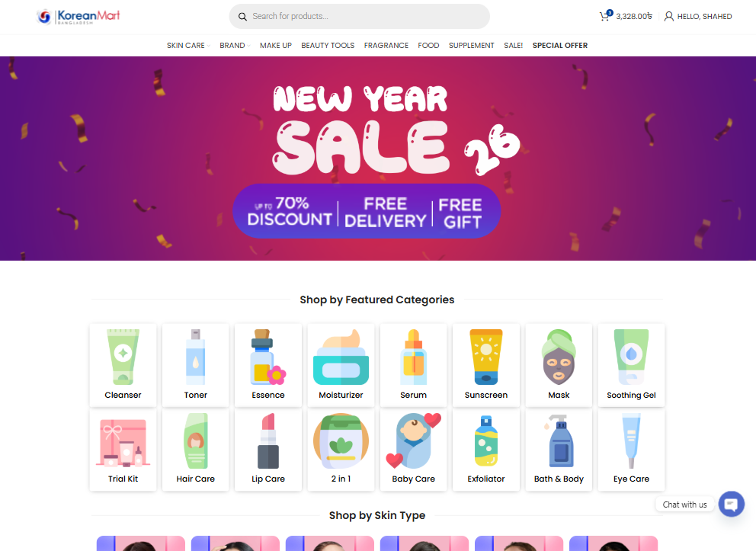Open the Bath & Body category
Viewport: 756px width, 551px height.
(559, 450)
